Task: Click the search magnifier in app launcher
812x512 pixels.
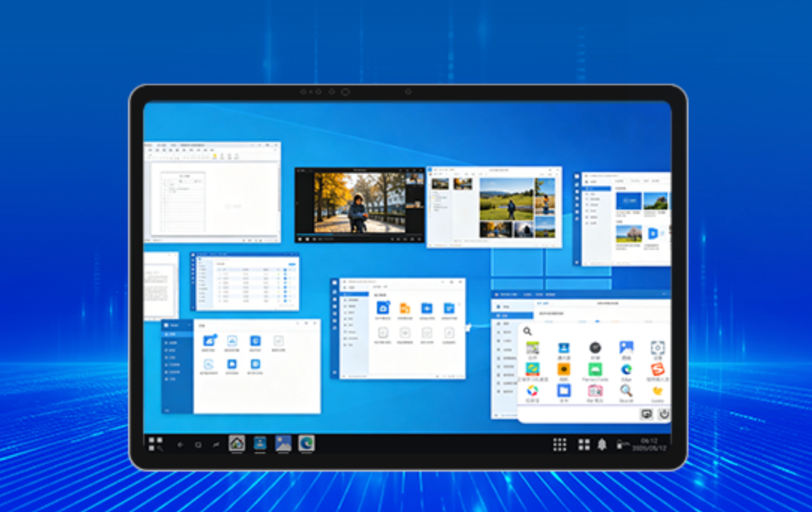Action: [x=527, y=332]
